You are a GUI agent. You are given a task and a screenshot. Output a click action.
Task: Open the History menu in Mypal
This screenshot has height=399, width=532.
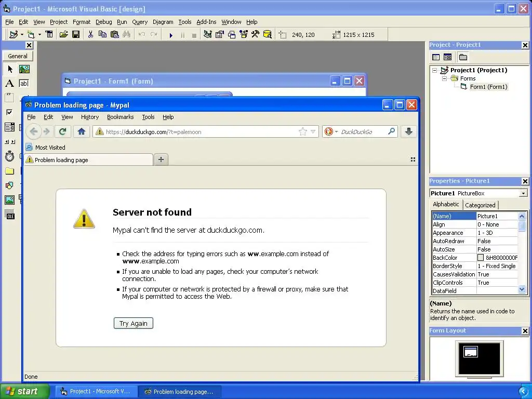[x=90, y=117]
